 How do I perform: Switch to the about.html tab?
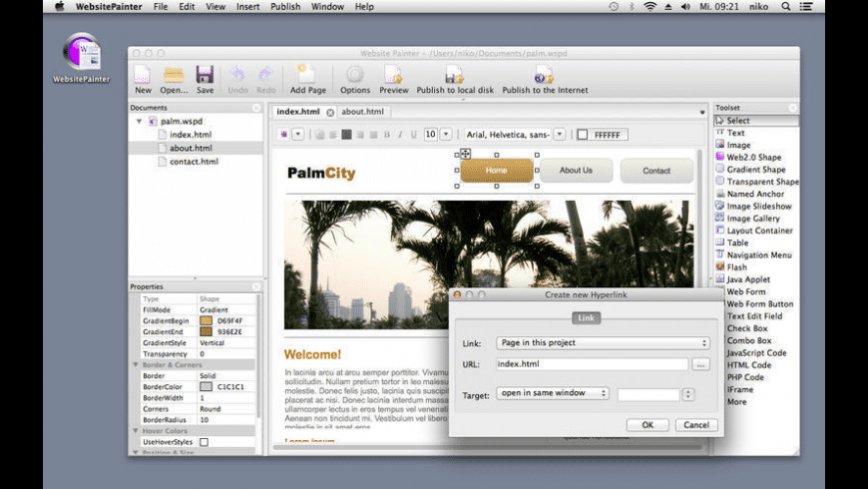click(362, 112)
